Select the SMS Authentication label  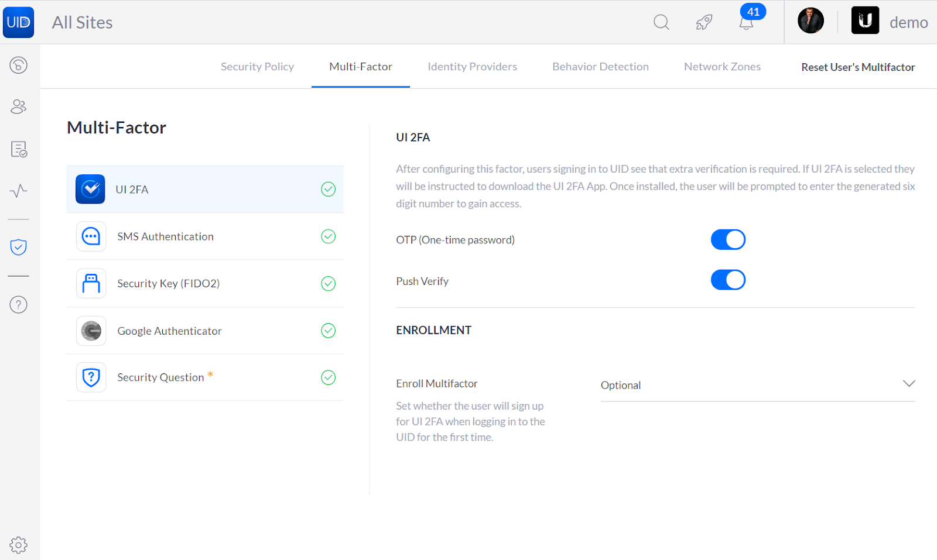point(165,236)
